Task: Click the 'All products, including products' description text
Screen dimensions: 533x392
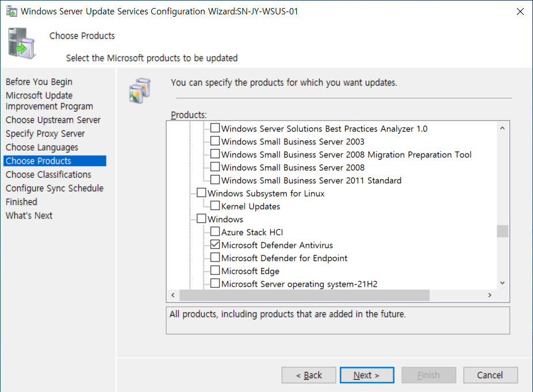Action: [x=287, y=314]
